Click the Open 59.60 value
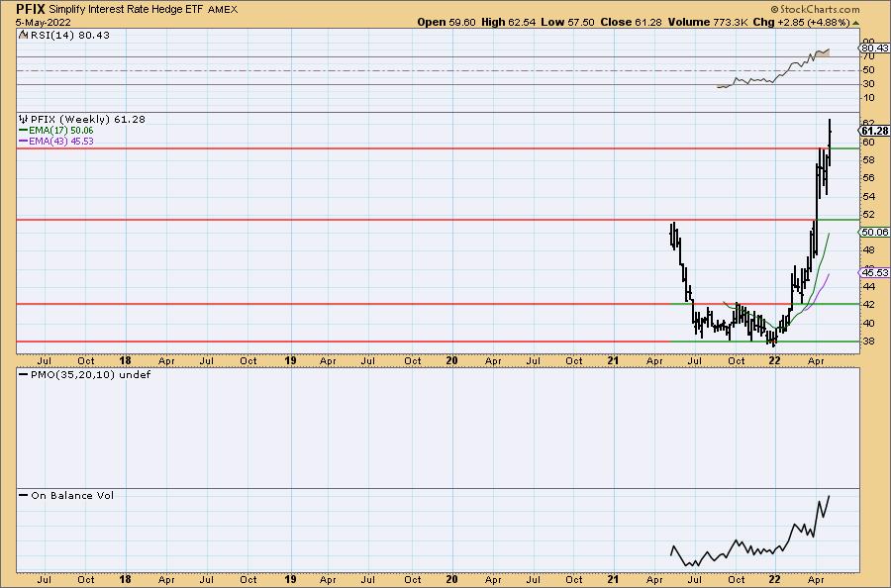 pos(446,22)
